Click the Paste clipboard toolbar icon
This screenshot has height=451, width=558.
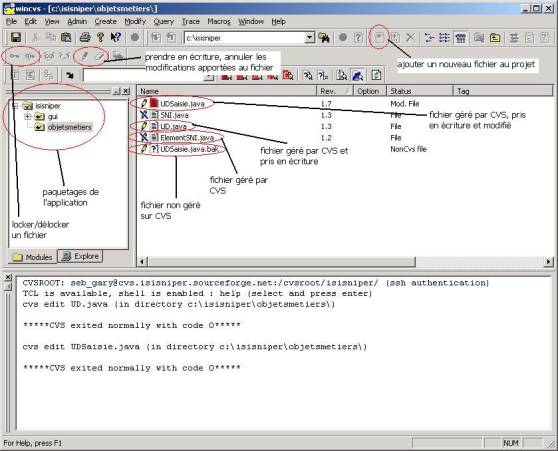66,37
